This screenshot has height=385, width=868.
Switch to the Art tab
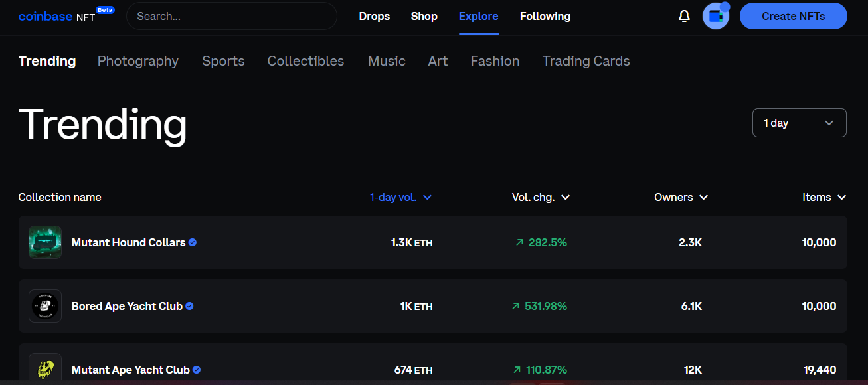(438, 61)
